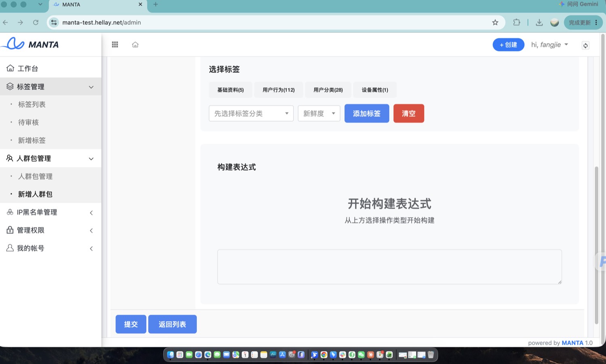Open the Trash in the Dock
This screenshot has height=364, width=606.
click(431, 355)
